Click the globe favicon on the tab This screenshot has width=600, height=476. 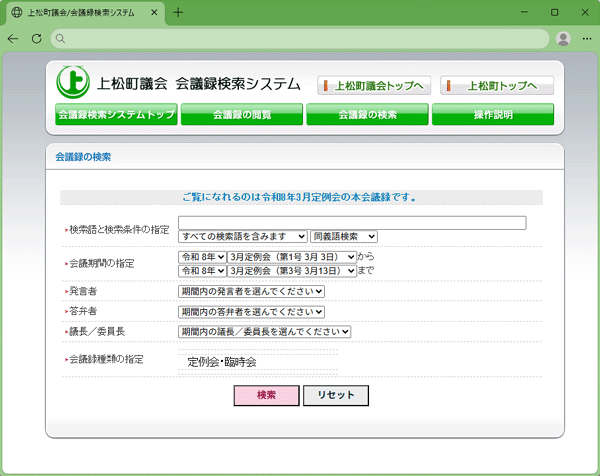click(x=17, y=13)
